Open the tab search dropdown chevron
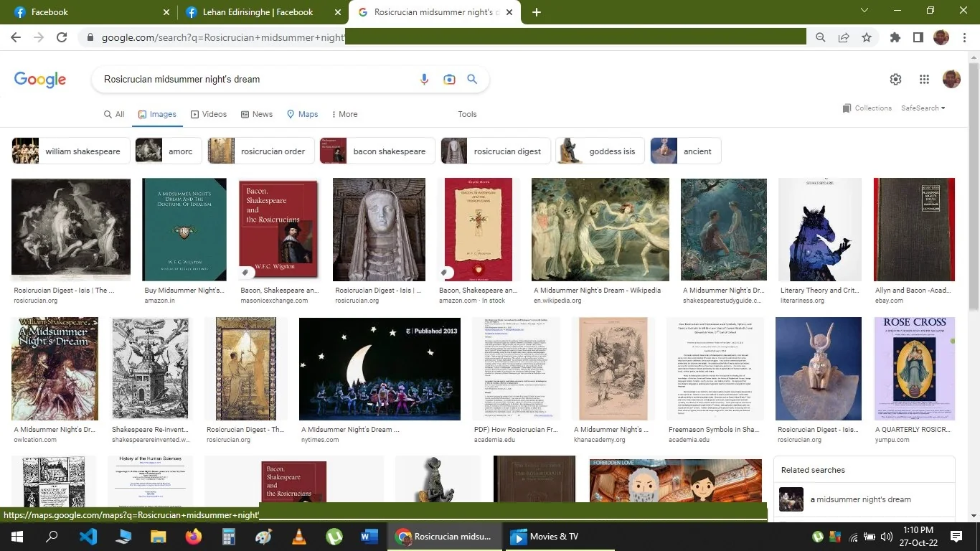Viewport: 980px width, 551px height. coord(864,11)
